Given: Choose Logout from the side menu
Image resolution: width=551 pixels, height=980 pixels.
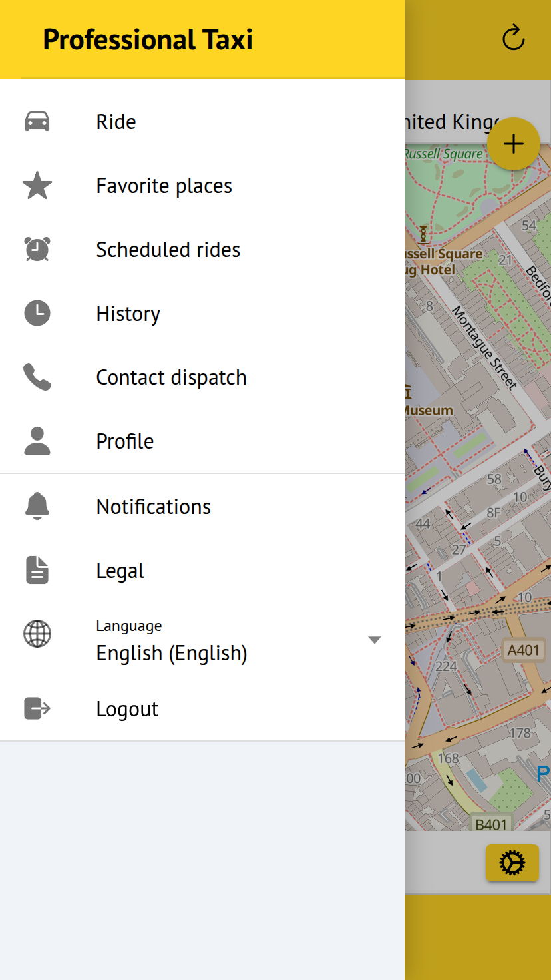Looking at the screenshot, I should 127,709.
